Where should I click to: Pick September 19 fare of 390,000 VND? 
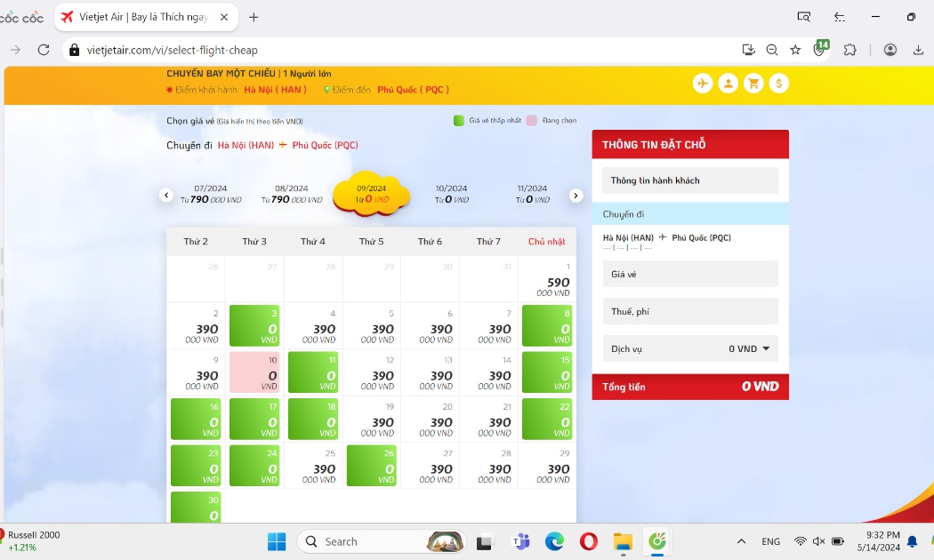pos(372,419)
